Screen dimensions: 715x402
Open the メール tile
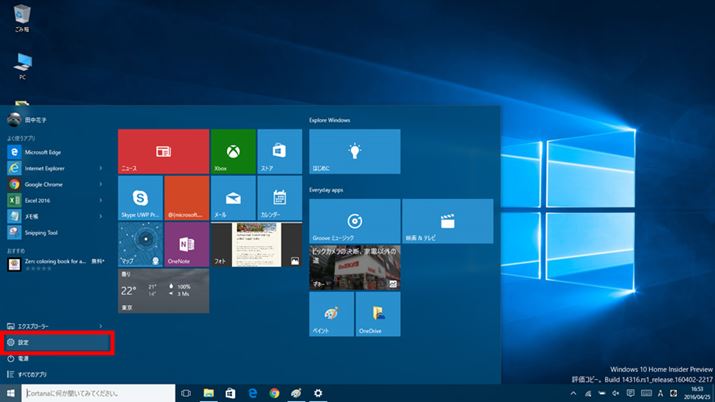[x=232, y=197]
